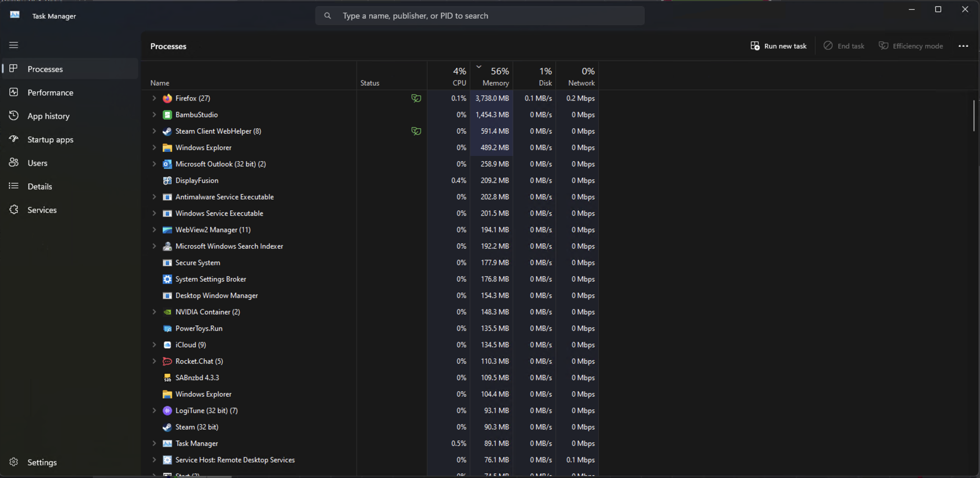
Task: Click the Firefox process icon
Action: point(167,98)
